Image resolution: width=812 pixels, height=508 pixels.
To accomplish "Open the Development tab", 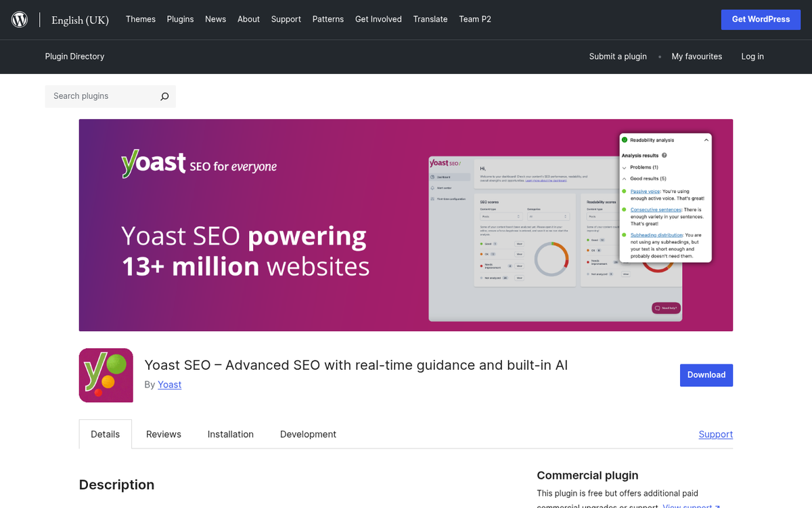I will pos(308,434).
